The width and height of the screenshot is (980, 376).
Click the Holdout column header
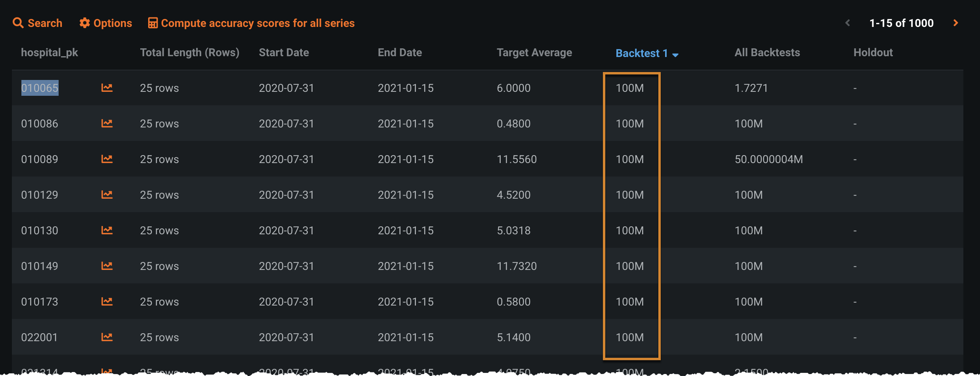tap(873, 53)
